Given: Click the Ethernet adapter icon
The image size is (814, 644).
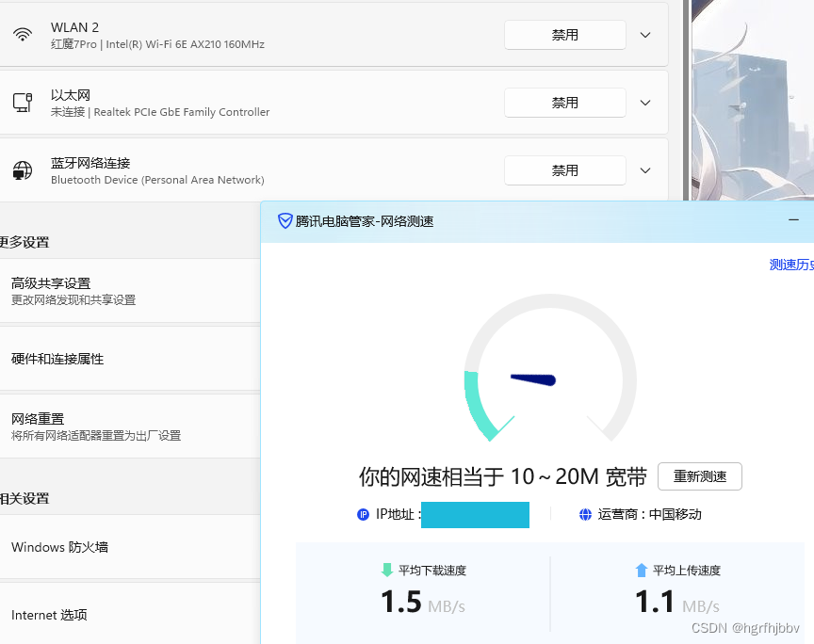Looking at the screenshot, I should pos(23,103).
